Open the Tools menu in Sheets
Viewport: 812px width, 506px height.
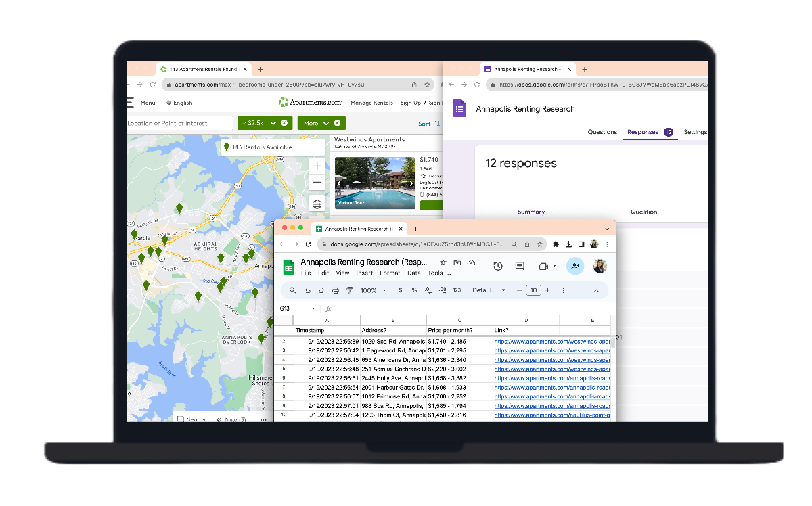[x=435, y=273]
